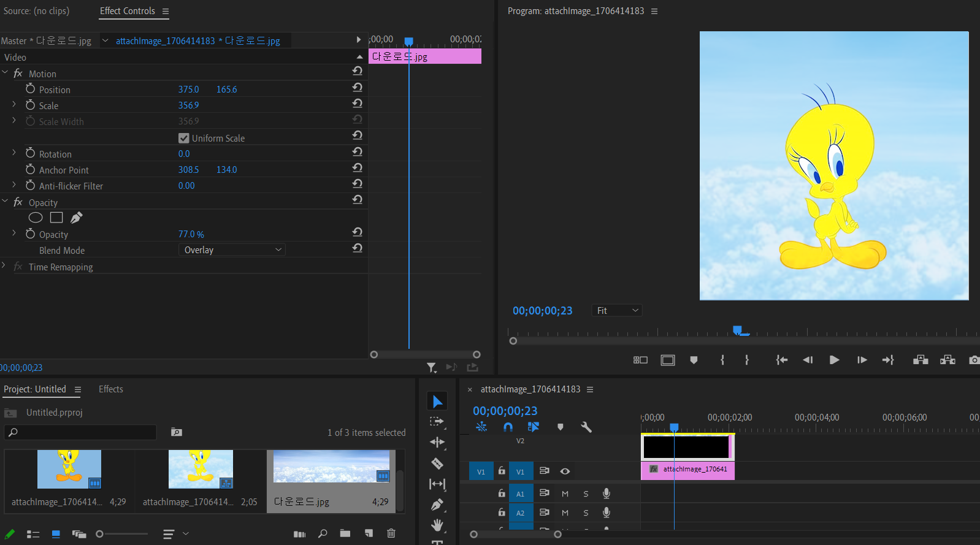
Task: Toggle animation stopwatch for Opacity
Action: (30, 234)
